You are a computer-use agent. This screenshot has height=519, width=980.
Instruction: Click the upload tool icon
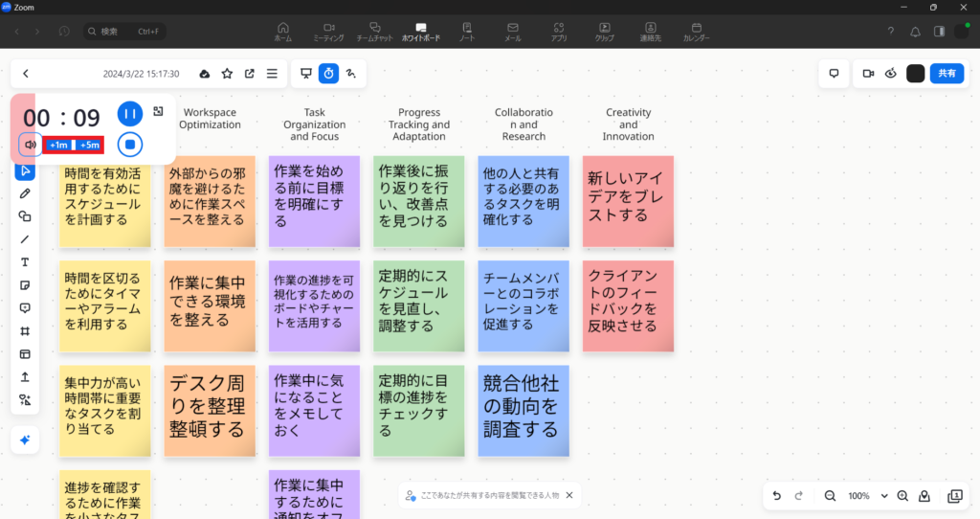click(25, 377)
